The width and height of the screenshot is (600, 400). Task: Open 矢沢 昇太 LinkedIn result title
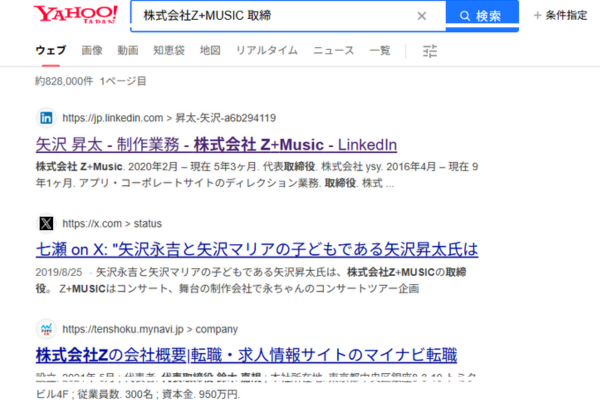(216, 145)
